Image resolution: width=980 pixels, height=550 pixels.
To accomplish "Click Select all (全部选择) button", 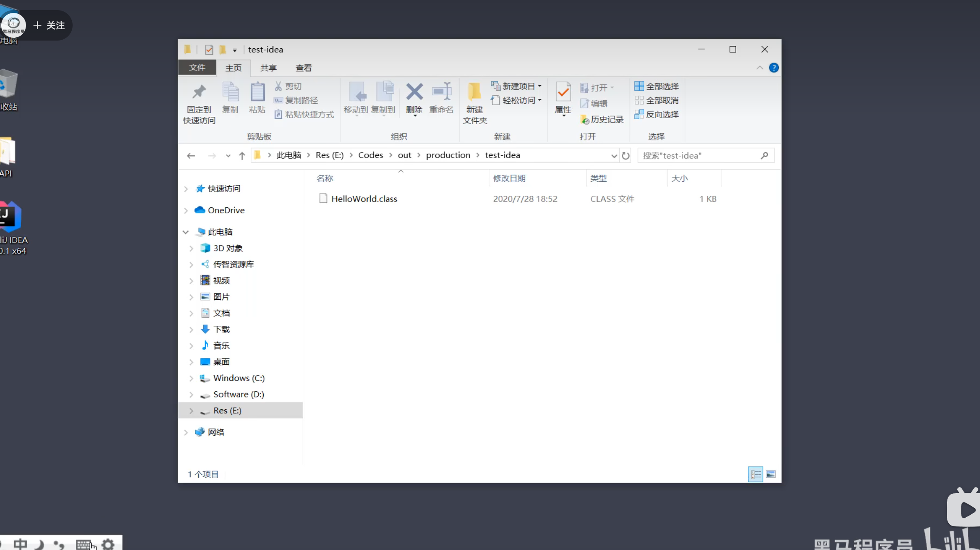I will 657,86.
